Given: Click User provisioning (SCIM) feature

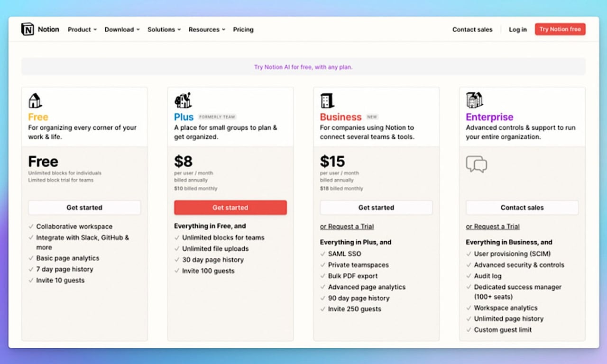Looking at the screenshot, I should [512, 254].
